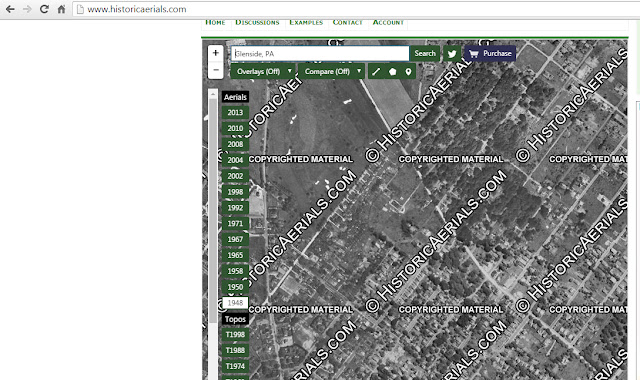Expand the Overlays (Off) dropdown
This screenshot has height=380, width=640.
point(262,71)
